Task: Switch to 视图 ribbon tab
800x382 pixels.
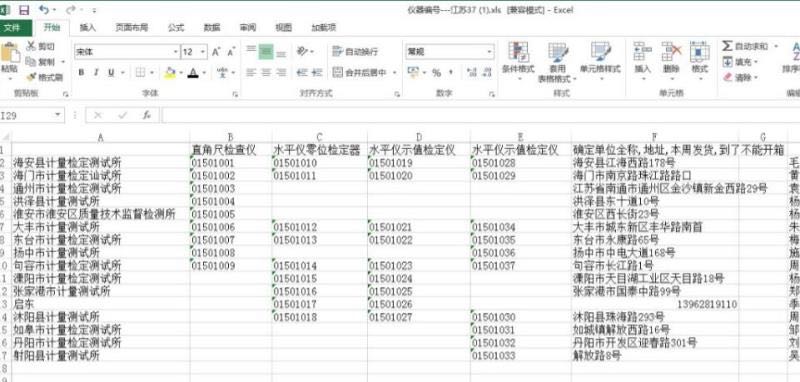Action: coord(284,28)
